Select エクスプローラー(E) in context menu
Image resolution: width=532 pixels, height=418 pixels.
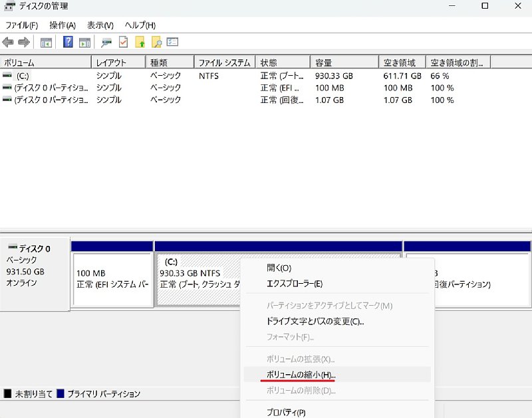(295, 284)
